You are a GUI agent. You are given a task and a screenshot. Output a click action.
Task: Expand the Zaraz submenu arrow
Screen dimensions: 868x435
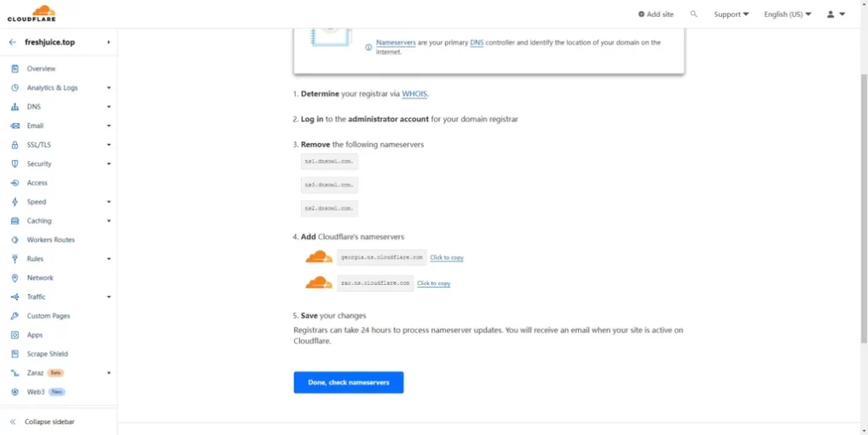coord(109,373)
